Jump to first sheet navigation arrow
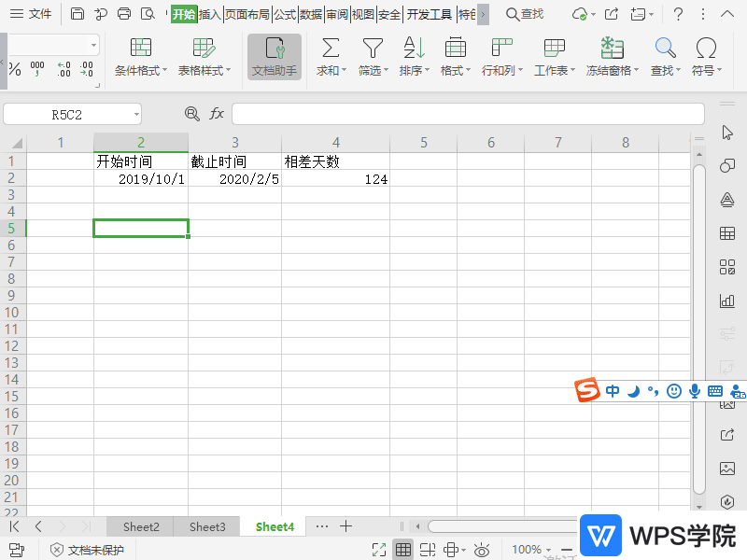 [15, 526]
